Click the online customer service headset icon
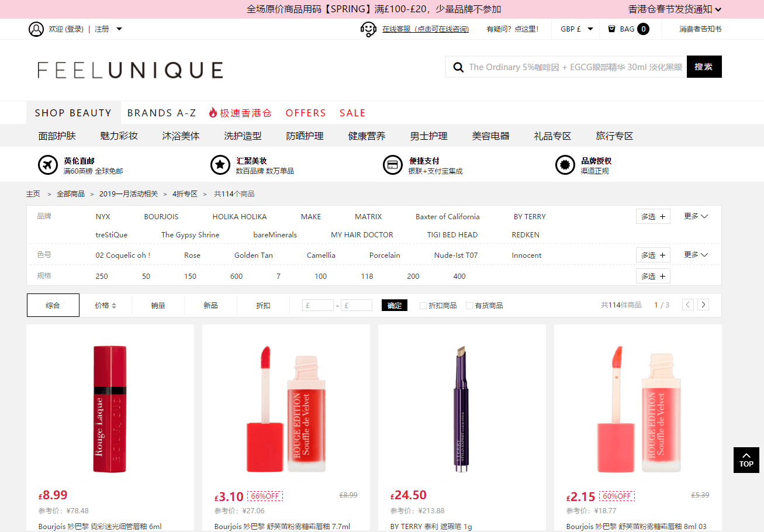The height and width of the screenshot is (532, 764). [368, 29]
